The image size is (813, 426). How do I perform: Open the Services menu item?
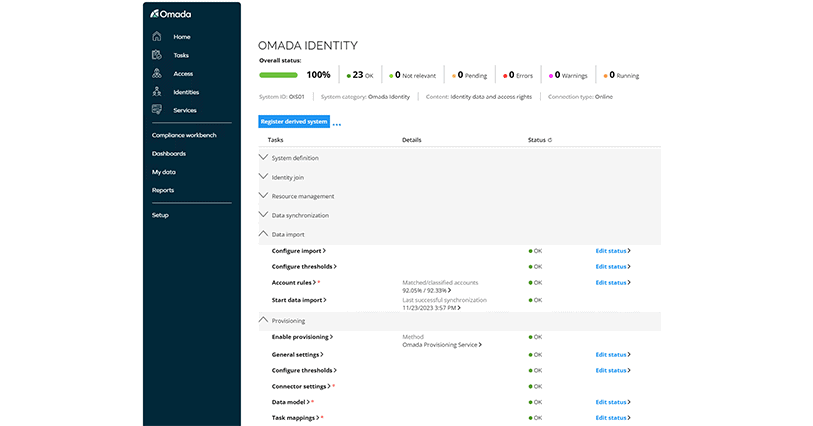(x=185, y=110)
